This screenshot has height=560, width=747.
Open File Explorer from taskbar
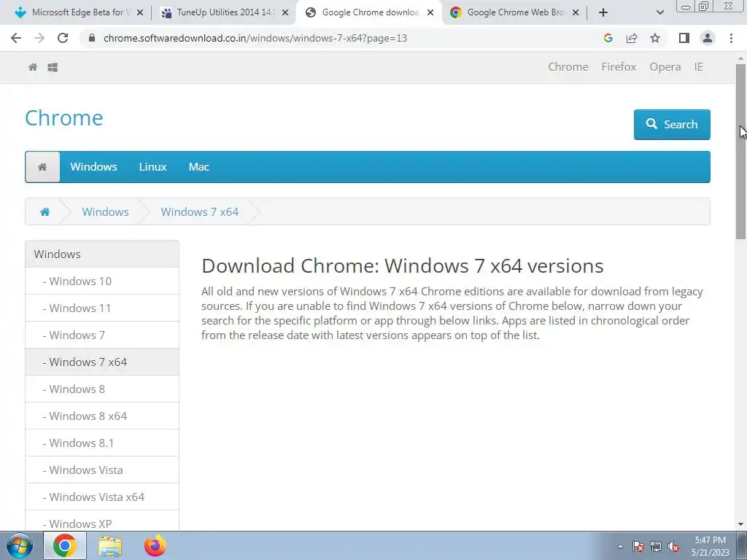point(110,546)
